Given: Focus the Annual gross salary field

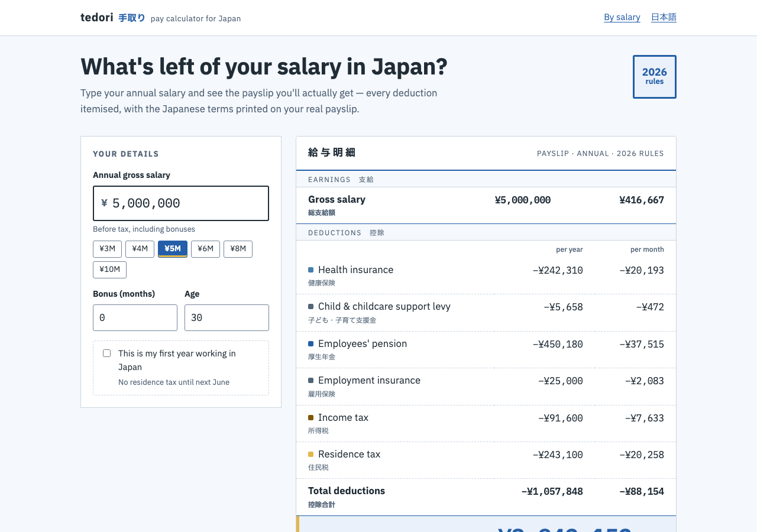Looking at the screenshot, I should click(181, 203).
